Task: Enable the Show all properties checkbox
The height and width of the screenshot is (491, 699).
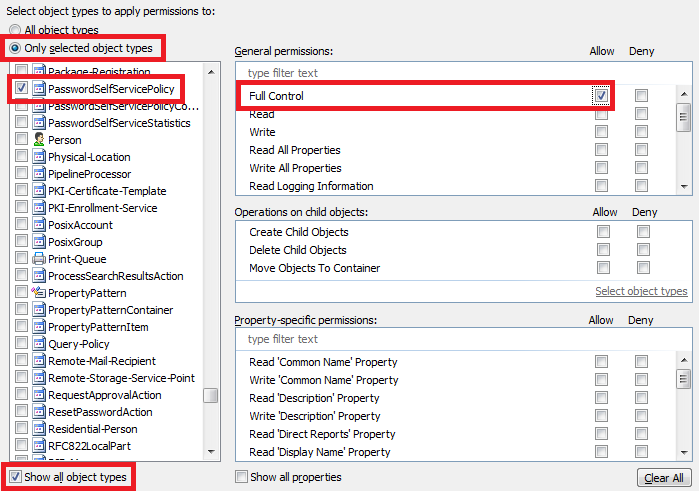Action: (241, 477)
